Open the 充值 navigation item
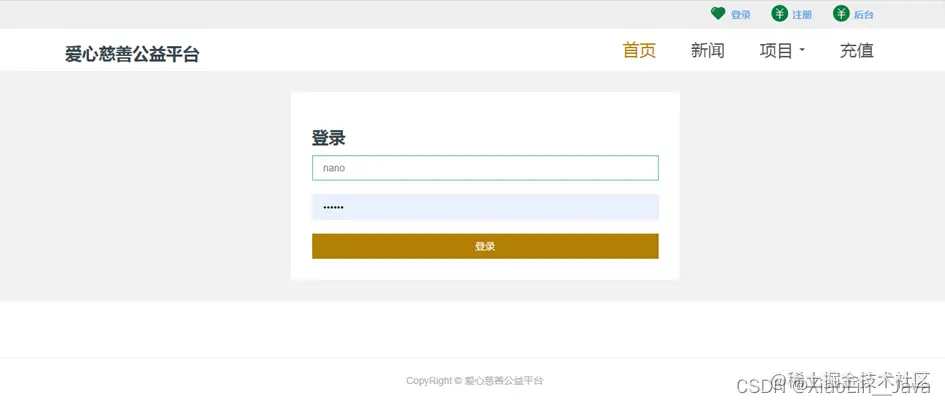 [x=856, y=51]
